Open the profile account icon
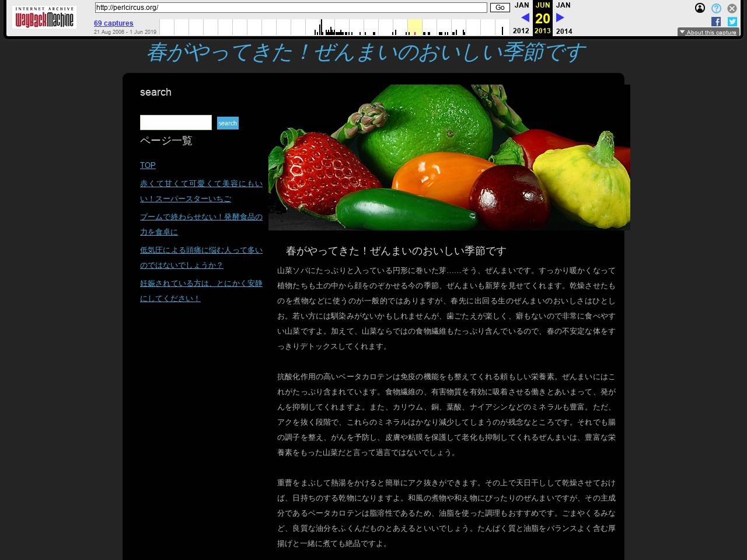 tap(699, 8)
